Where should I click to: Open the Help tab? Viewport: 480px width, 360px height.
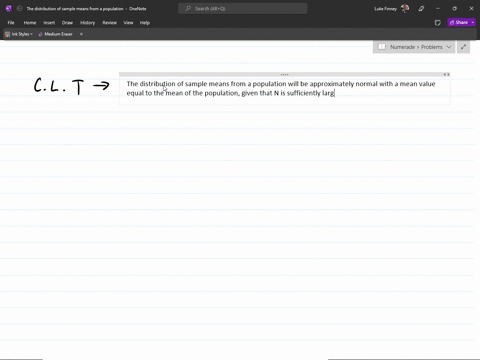[x=145, y=23]
